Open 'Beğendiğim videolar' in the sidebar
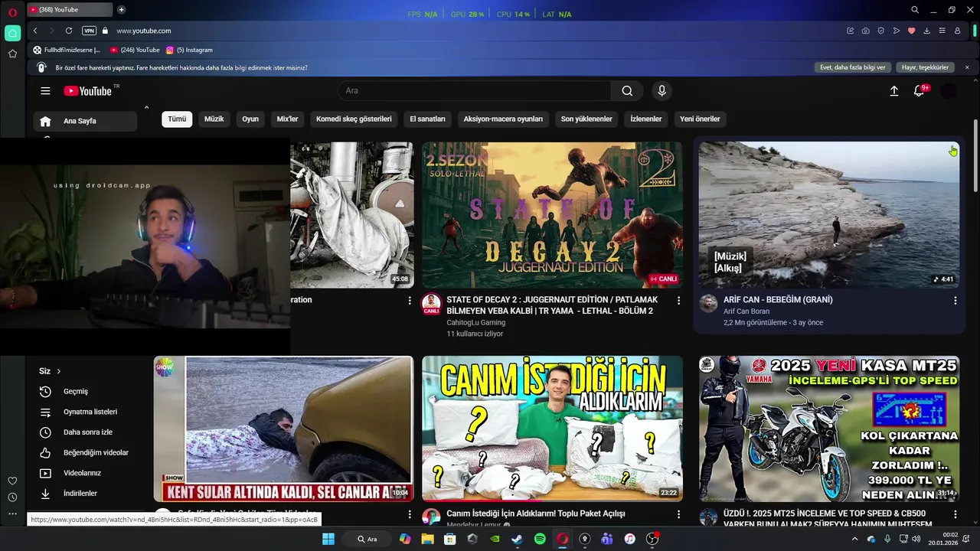The width and height of the screenshot is (980, 551). (x=85, y=453)
